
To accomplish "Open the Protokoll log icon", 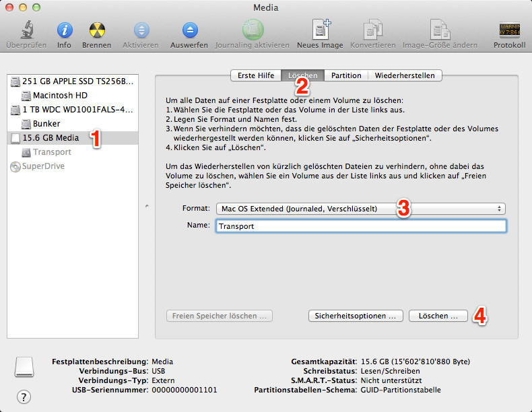I will click(510, 30).
